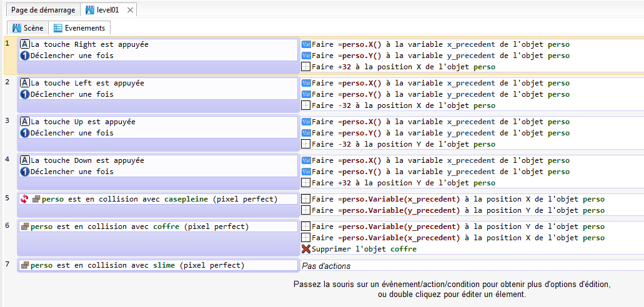This screenshot has height=307, width=644.
Task: Click Var icon of x_precedent action in event 1
Action: 306,44
